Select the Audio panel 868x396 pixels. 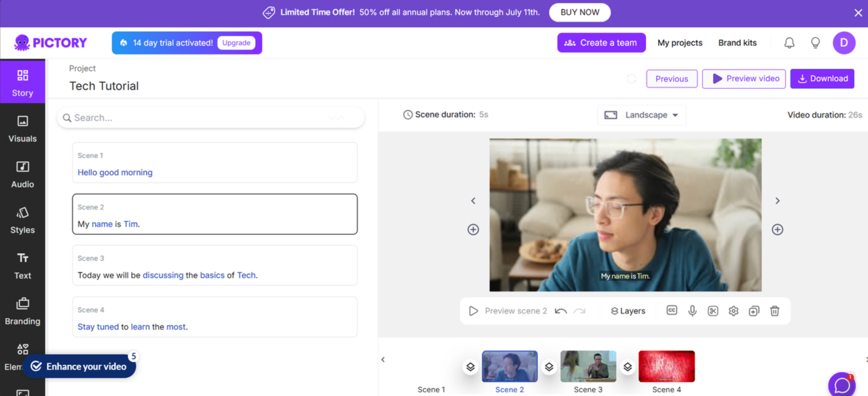pyautogui.click(x=22, y=175)
